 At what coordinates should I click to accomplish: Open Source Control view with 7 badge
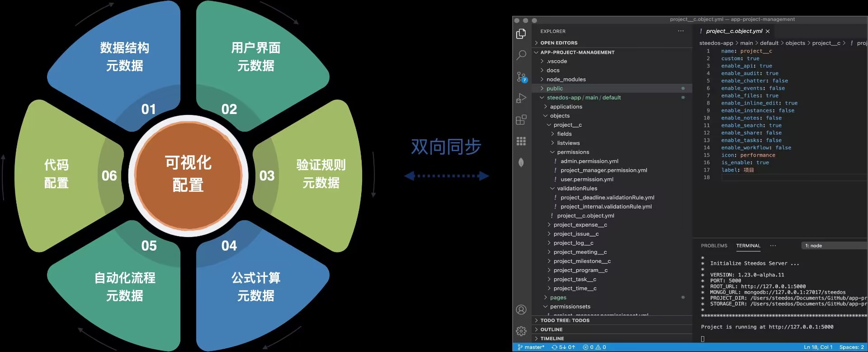click(x=522, y=77)
